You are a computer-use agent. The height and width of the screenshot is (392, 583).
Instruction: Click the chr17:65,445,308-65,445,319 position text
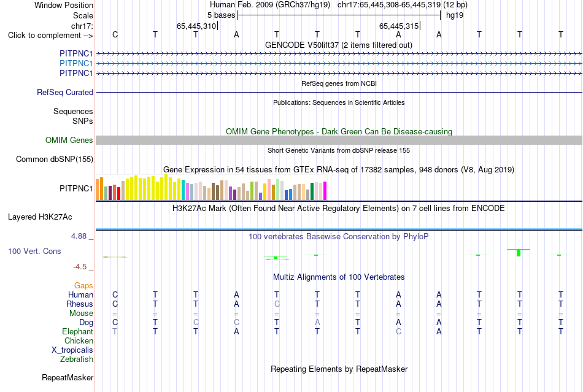tap(389, 5)
